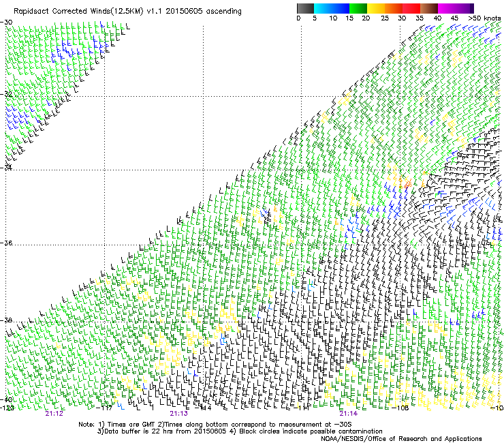504x443 pixels.
Task: Click the legend tick label '40'
Action: point(437,18)
